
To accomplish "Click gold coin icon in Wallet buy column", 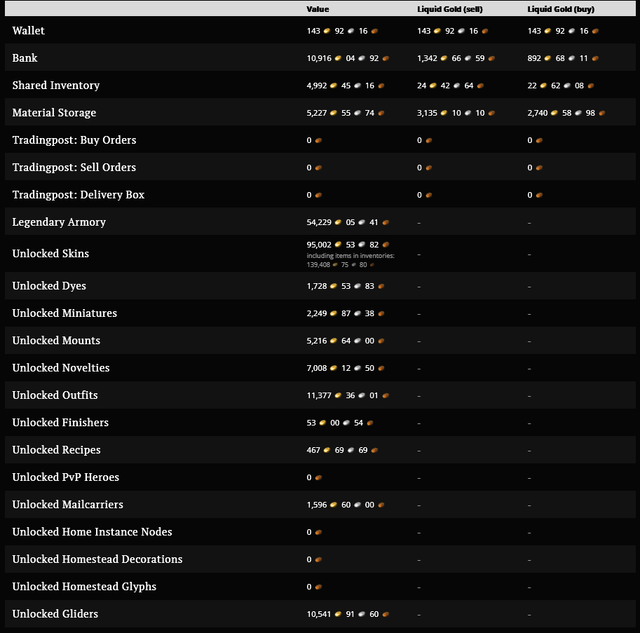I will tap(548, 31).
